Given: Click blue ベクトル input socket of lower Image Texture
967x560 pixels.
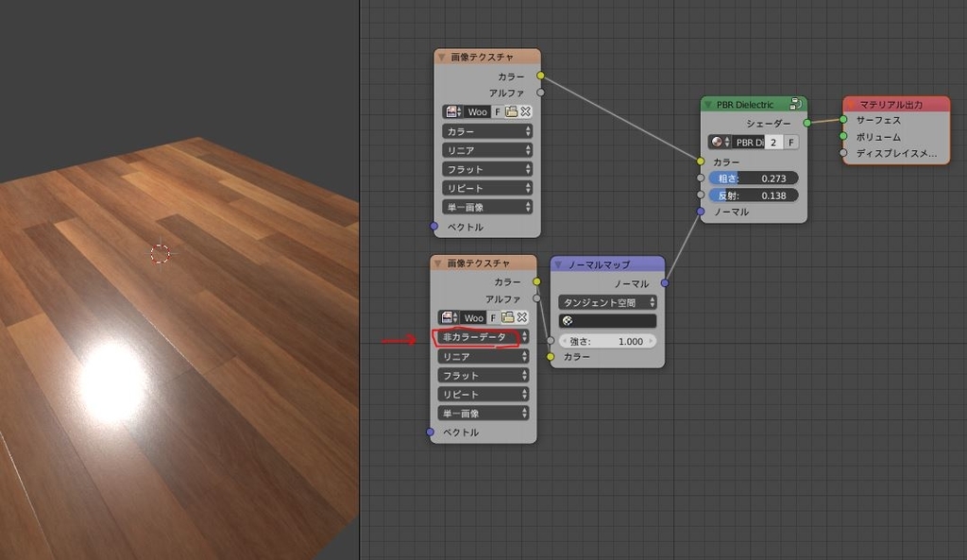Looking at the screenshot, I should [x=431, y=432].
